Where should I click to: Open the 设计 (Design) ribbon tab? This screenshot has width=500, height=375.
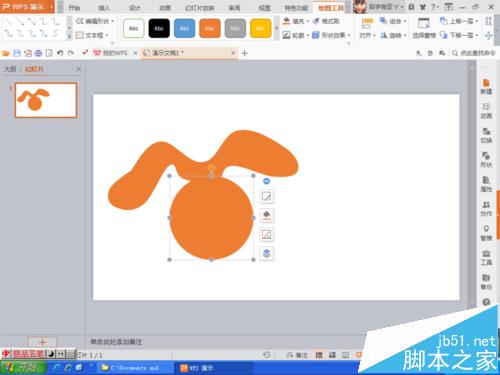[x=134, y=8]
